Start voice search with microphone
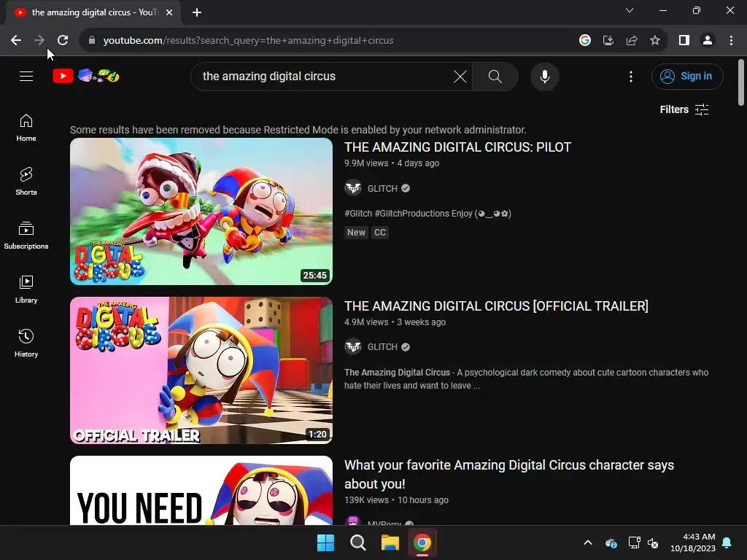 544,76
